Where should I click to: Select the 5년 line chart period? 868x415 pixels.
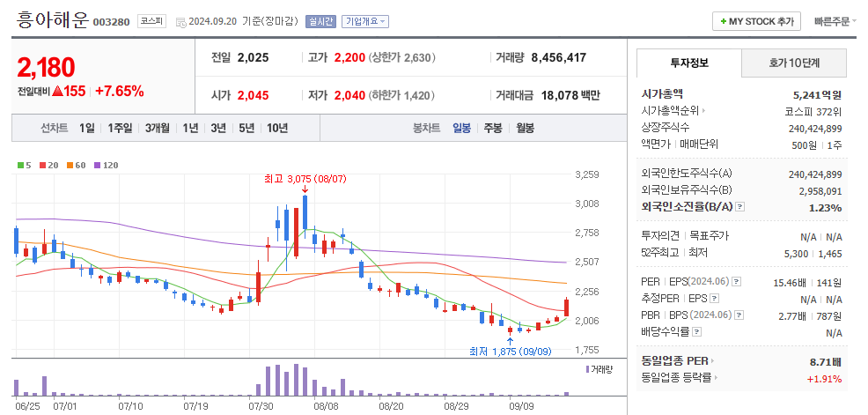point(246,128)
